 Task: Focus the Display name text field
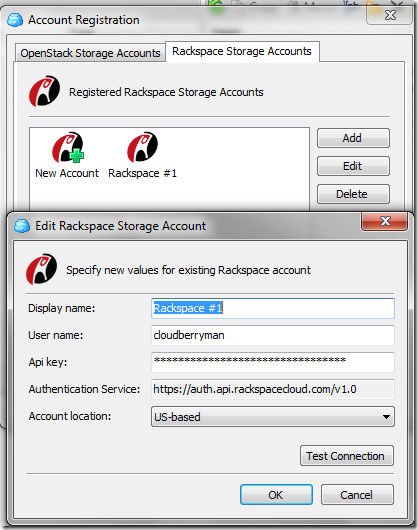273,308
